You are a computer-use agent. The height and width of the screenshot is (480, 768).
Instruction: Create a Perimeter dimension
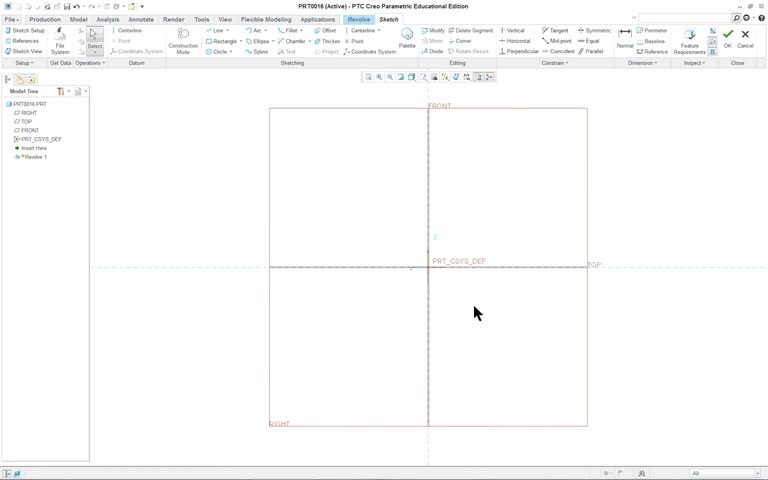pos(652,30)
